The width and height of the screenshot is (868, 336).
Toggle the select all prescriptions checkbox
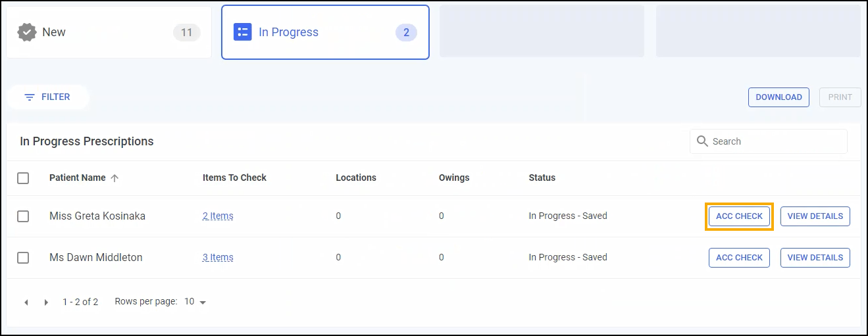click(x=23, y=178)
